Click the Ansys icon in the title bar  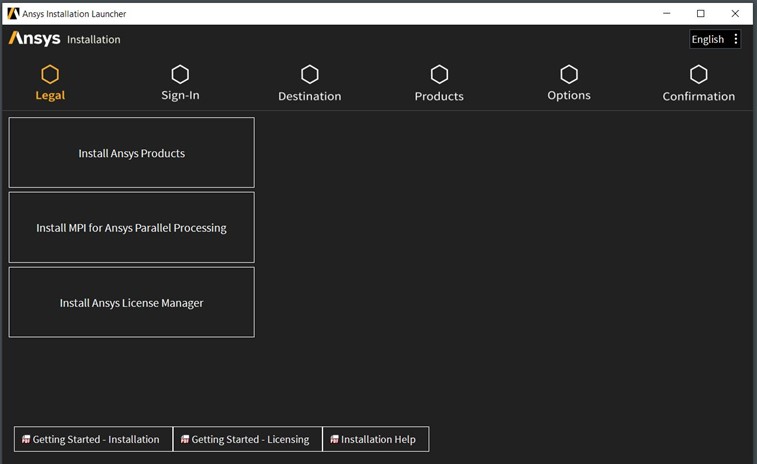pos(13,14)
